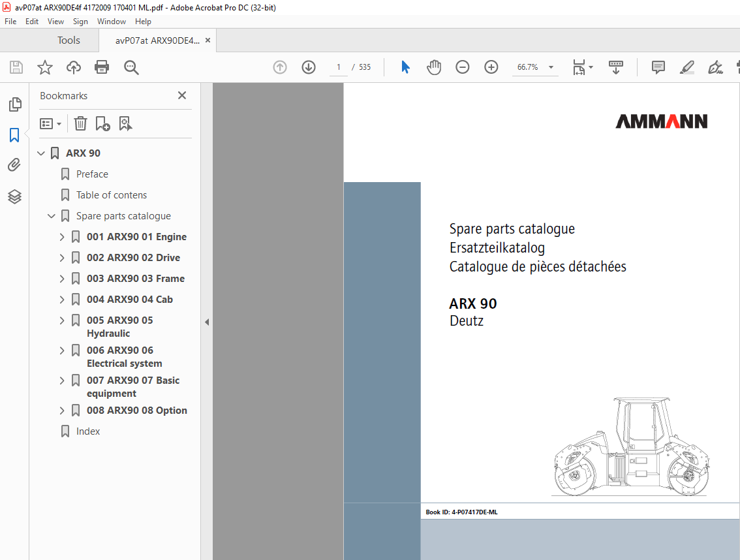Image resolution: width=740 pixels, height=560 pixels.
Task: Zoom in with the plus button
Action: tap(491, 67)
